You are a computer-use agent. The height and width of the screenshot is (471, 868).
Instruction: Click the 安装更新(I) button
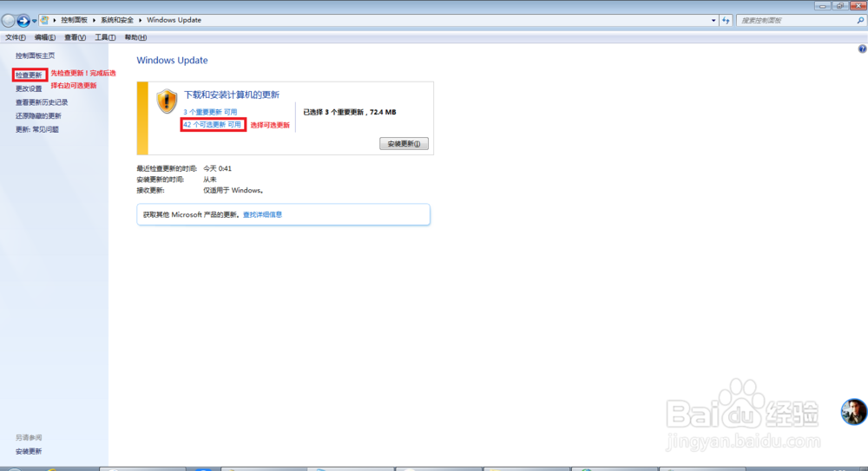click(x=404, y=144)
